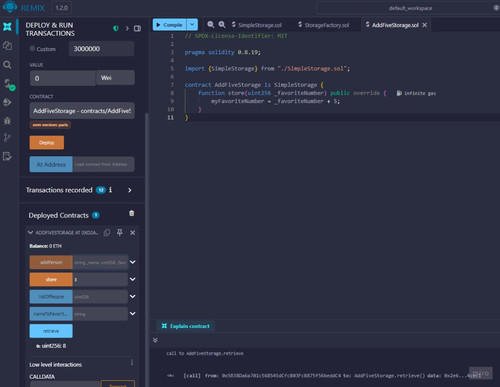The width and height of the screenshot is (500, 387).
Task: Expand the store function parameters
Action: click(x=133, y=279)
